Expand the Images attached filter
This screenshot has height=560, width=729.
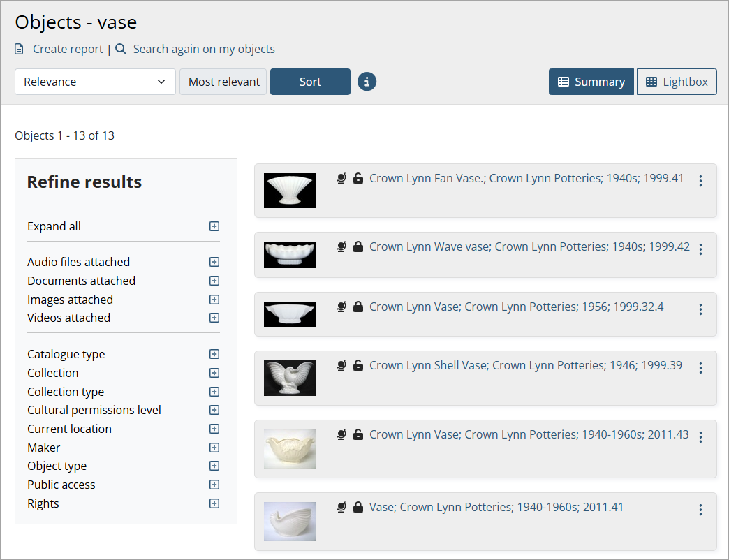click(214, 300)
